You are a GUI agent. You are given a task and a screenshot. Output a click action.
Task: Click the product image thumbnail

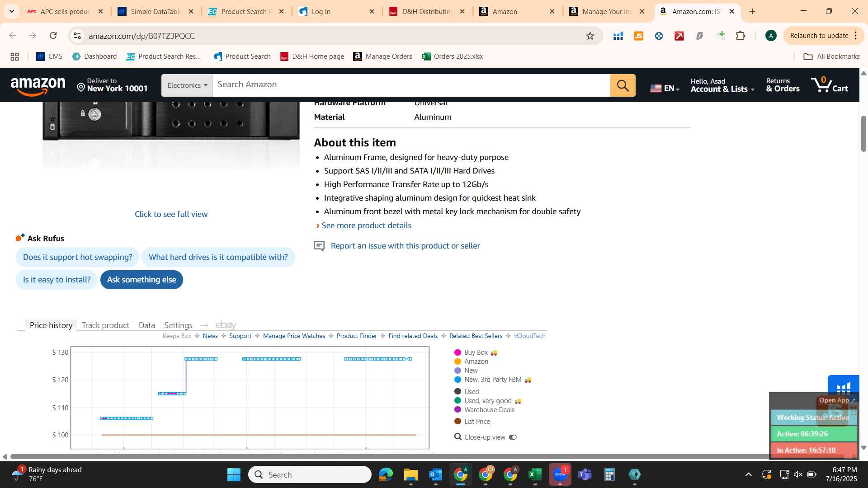[x=171, y=136]
